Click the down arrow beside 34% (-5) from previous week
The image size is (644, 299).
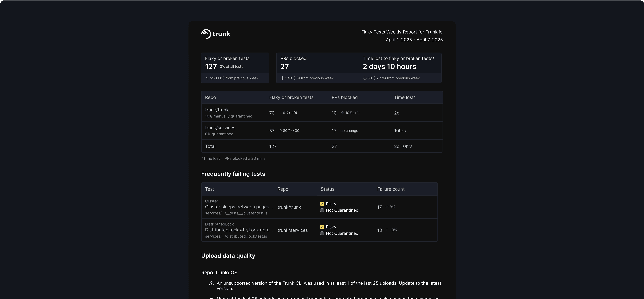point(282,78)
